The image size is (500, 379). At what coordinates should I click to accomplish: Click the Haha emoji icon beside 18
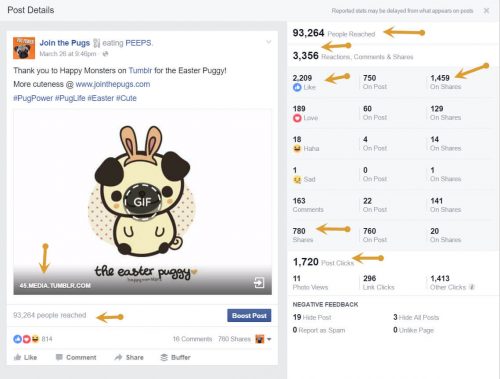coord(297,149)
